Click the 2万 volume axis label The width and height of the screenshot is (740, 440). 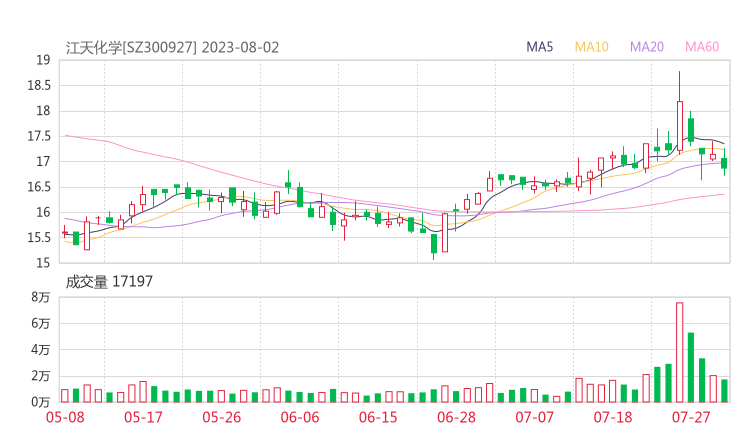(x=41, y=376)
